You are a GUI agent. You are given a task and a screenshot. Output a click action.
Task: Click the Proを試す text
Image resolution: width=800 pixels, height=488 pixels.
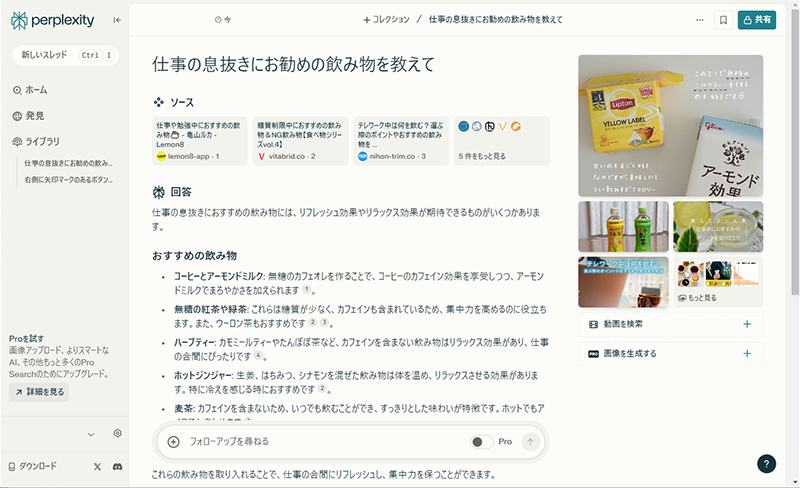tap(27, 338)
